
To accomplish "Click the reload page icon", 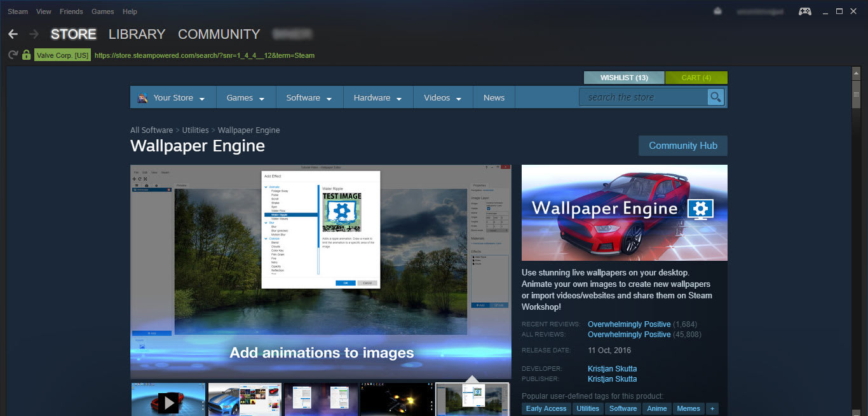I will pyautogui.click(x=11, y=55).
